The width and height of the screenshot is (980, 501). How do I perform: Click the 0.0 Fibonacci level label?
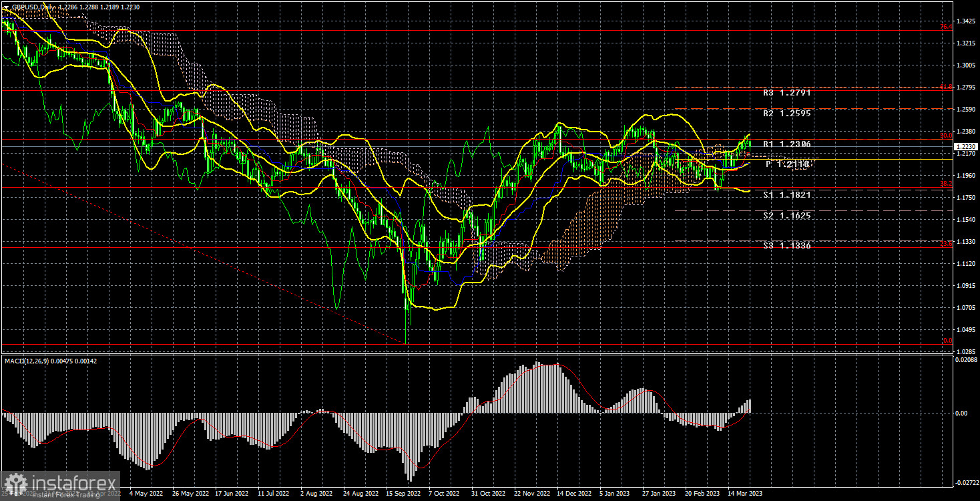[947, 341]
